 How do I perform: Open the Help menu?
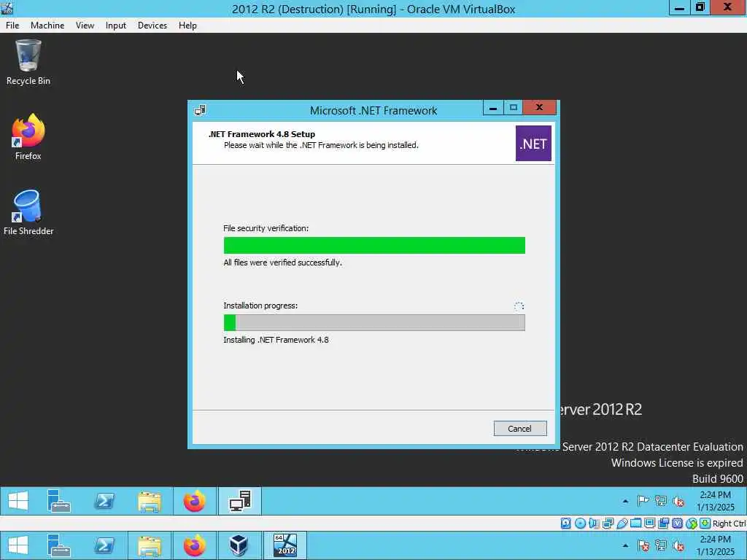tap(187, 26)
